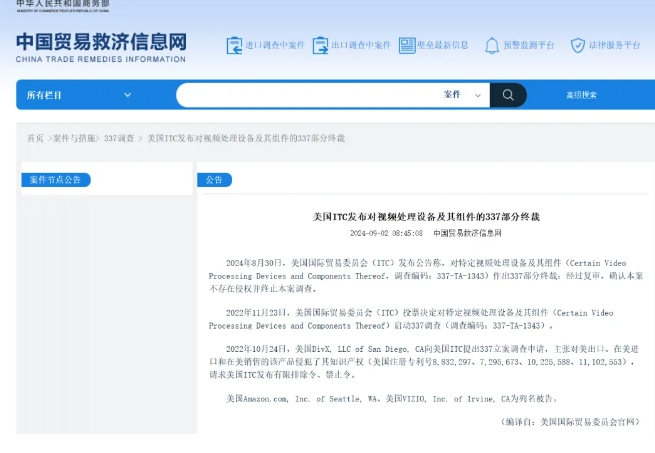Screen dimensions: 655x453
Task: Click the export investigation cases icon
Action: (x=320, y=46)
